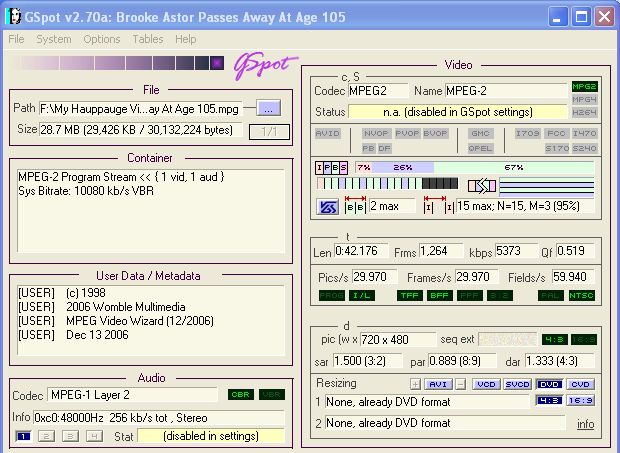This screenshot has width=620, height=453.
Task: Click the S240 colorimetry indicator
Action: click(584, 148)
